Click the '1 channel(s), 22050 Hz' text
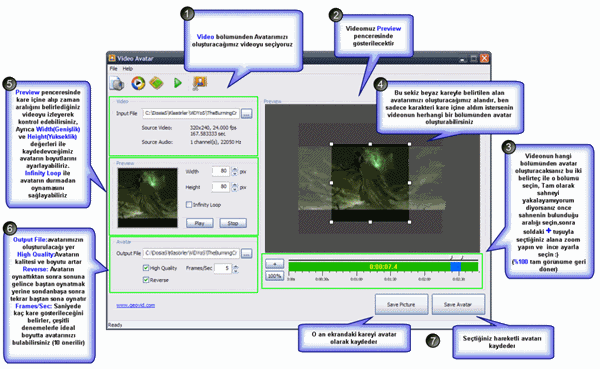Image resolution: width=600 pixels, height=369 pixels. [x=215, y=142]
